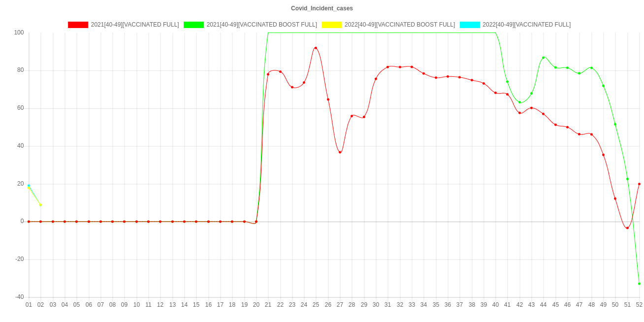Hide the 2021[40-49][VACCINATED BOOST FULL] series label

261,25
